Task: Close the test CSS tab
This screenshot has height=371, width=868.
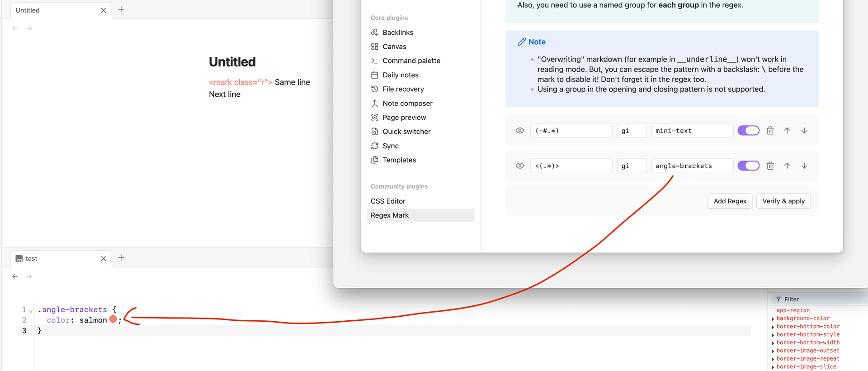Action: click(x=104, y=259)
